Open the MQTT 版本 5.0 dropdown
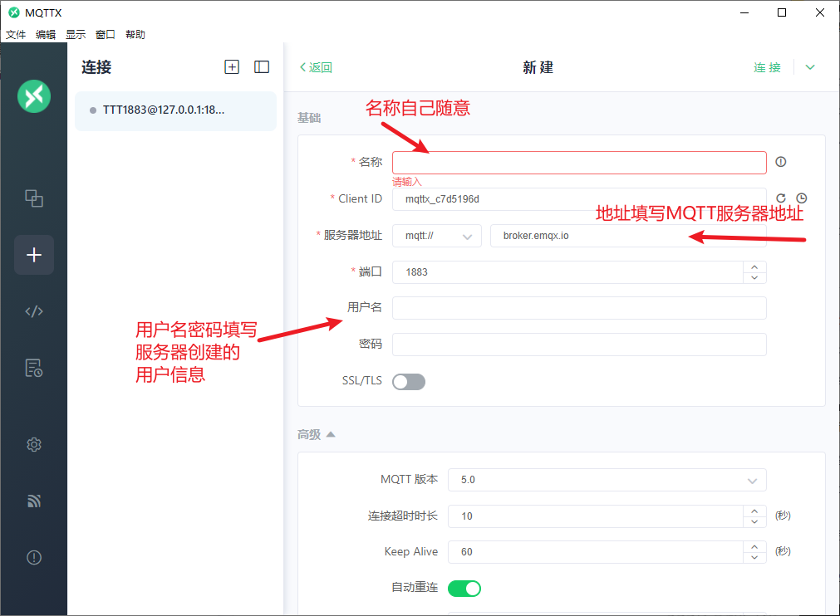This screenshot has height=616, width=840. click(x=607, y=480)
